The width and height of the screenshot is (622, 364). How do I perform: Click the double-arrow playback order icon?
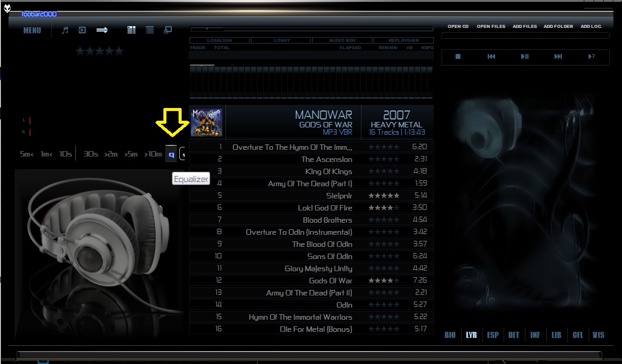(x=102, y=30)
